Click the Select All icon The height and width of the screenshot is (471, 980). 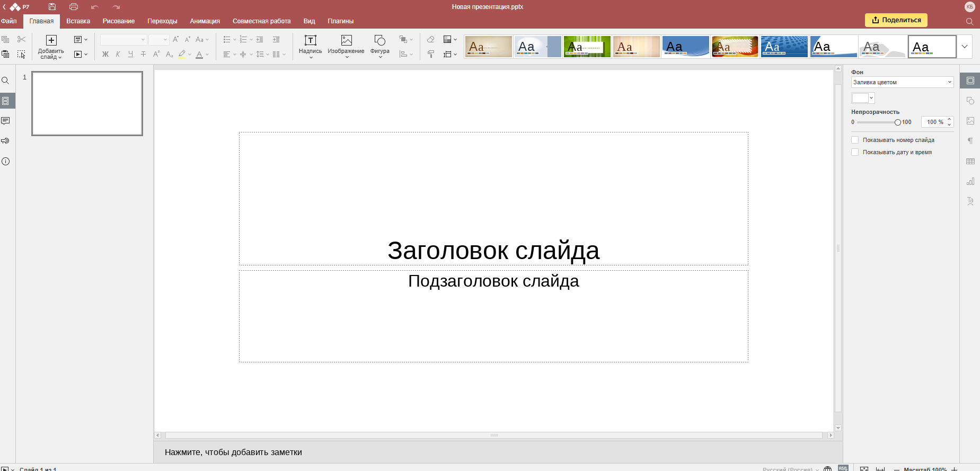[x=21, y=54]
